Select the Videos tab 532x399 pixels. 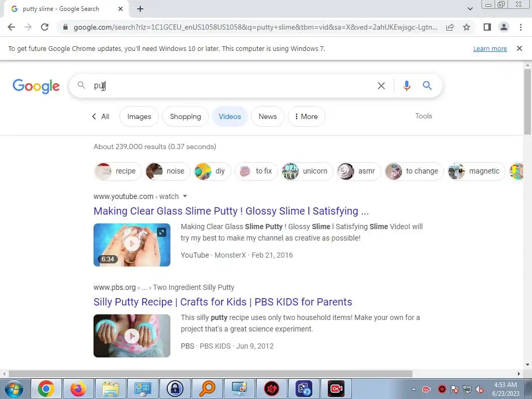pos(230,116)
